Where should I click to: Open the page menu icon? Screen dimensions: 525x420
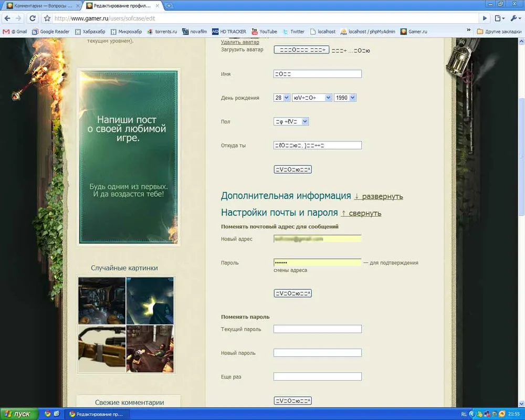499,18
